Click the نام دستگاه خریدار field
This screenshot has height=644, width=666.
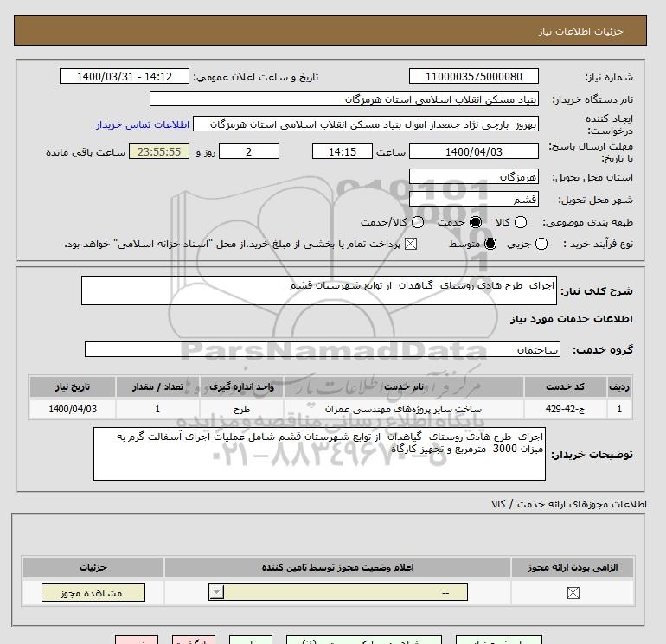[344, 99]
